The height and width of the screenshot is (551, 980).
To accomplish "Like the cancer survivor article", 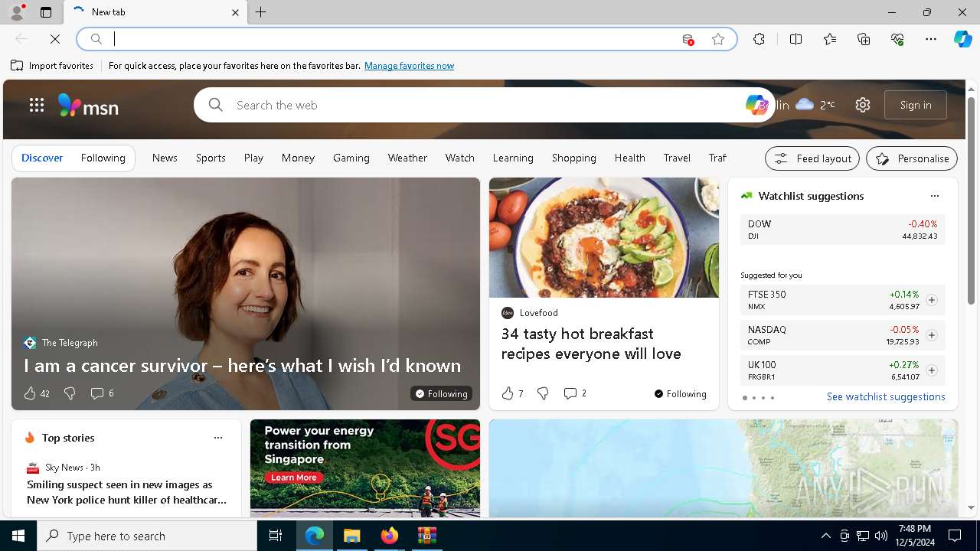I will coord(30,393).
